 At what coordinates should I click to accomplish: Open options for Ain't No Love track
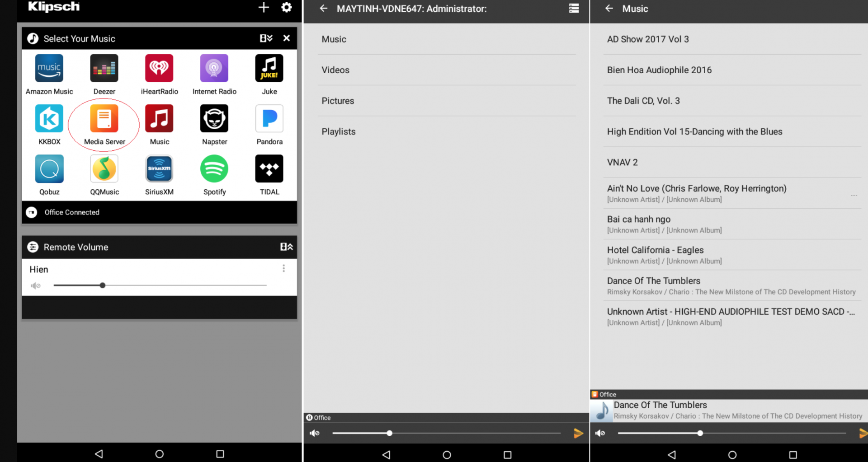coord(854,196)
